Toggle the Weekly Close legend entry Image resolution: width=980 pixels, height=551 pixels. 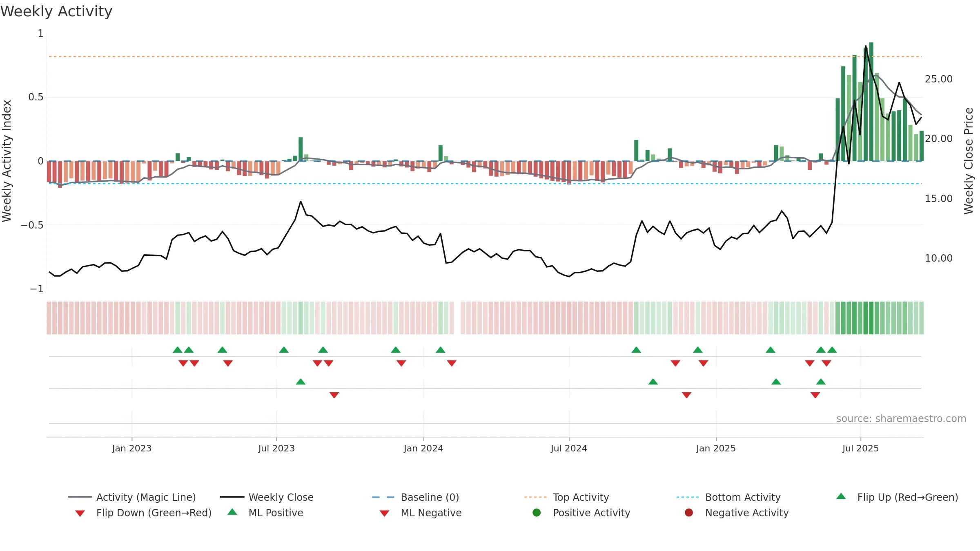pyautogui.click(x=267, y=497)
